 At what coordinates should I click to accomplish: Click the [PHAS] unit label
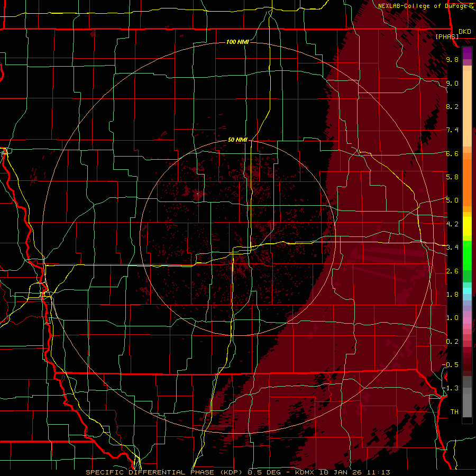tap(447, 36)
